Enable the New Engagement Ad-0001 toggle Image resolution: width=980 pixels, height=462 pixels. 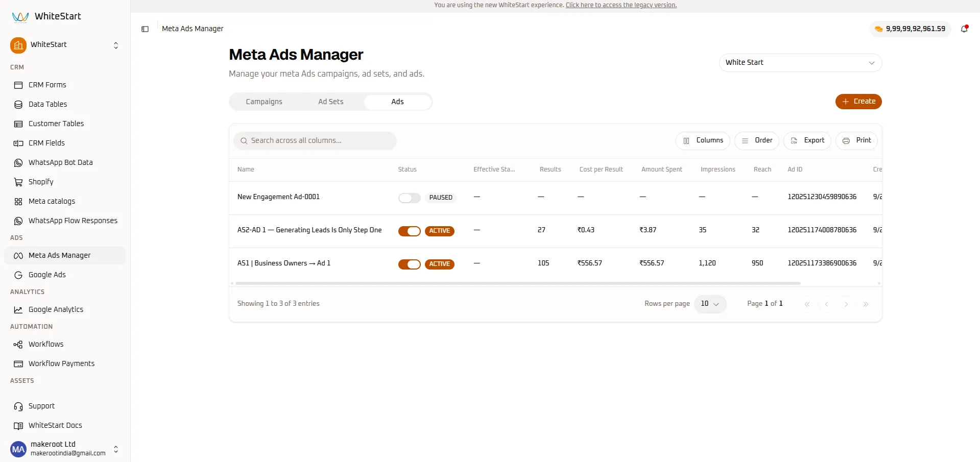click(410, 198)
